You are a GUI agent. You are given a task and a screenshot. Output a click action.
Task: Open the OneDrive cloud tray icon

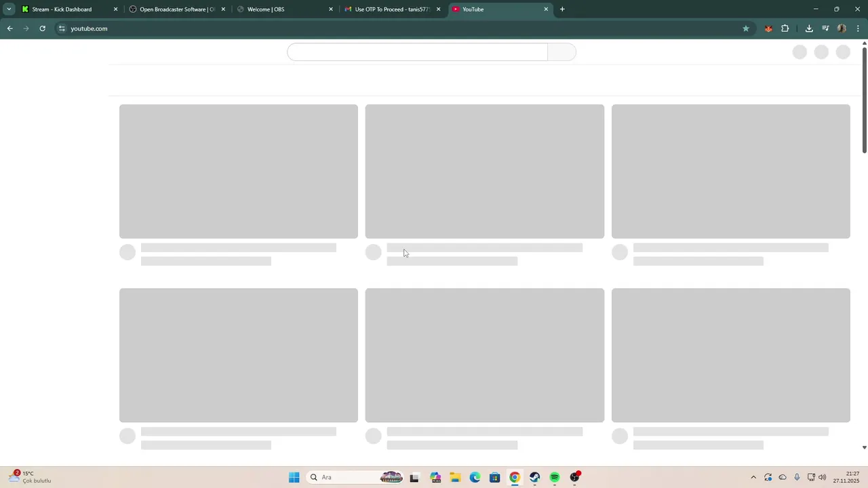(x=783, y=477)
